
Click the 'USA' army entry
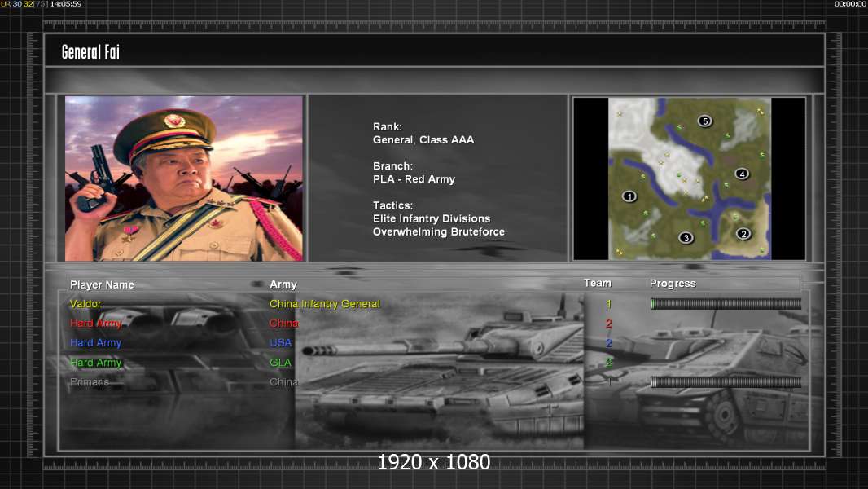coord(281,343)
